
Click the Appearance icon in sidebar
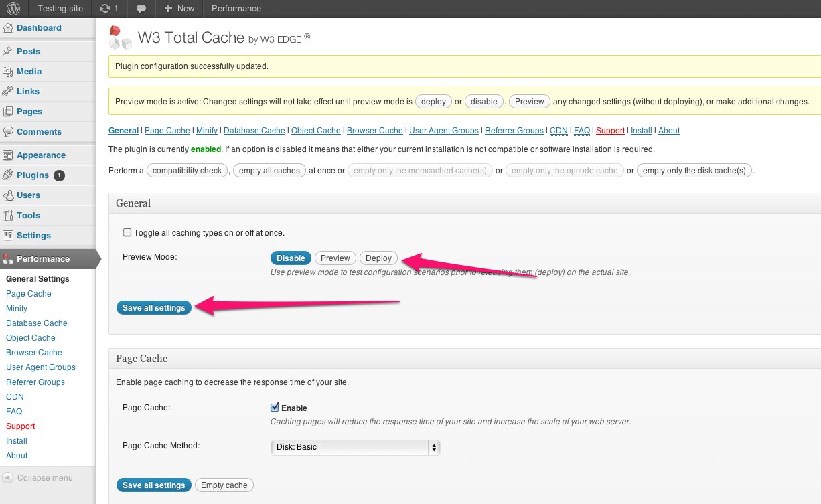pyautogui.click(x=8, y=155)
